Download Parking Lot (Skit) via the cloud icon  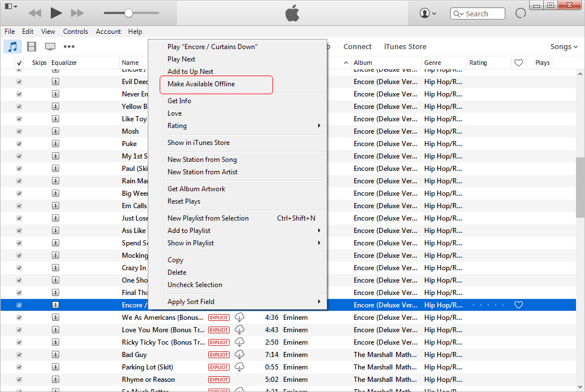tap(240, 367)
